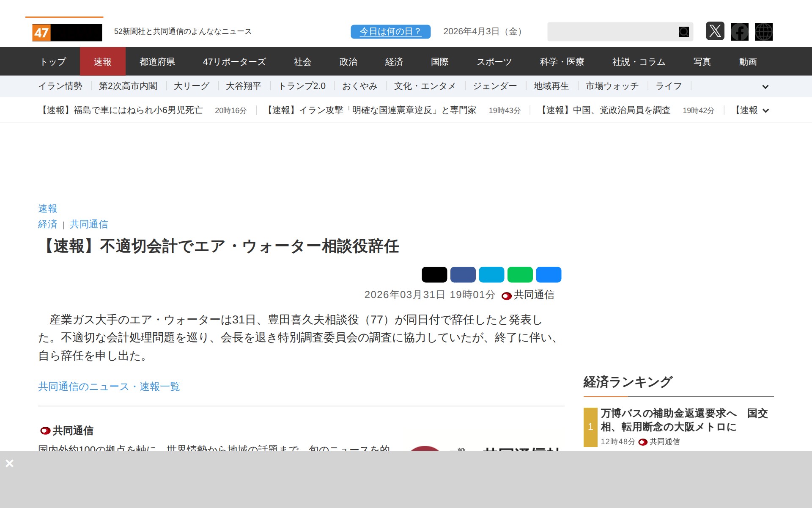
Task: Share article via green LINE button
Action: (520, 274)
